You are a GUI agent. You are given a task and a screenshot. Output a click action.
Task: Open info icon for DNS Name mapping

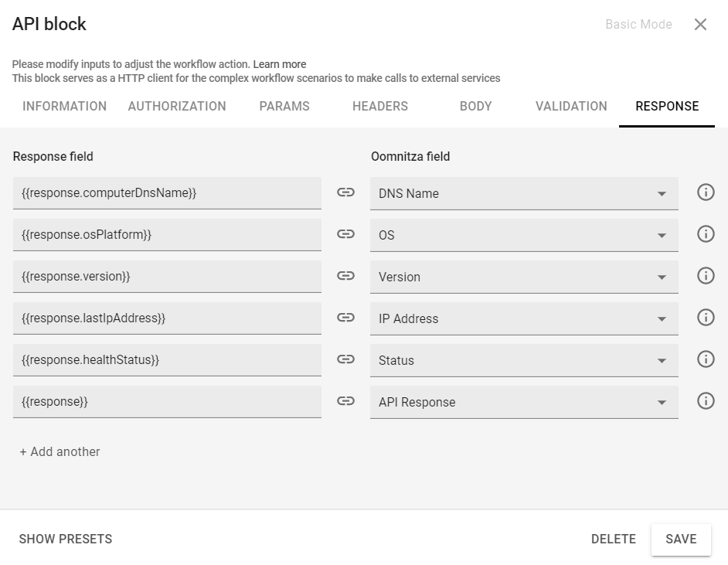[x=705, y=192]
